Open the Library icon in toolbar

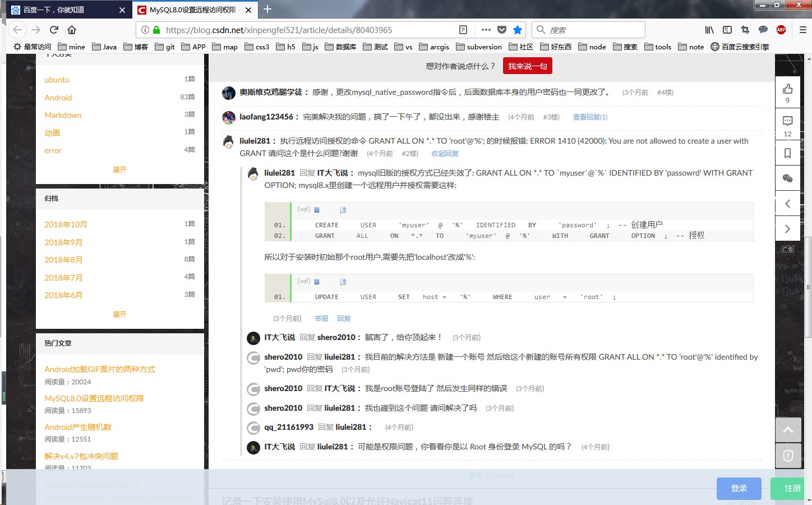pyautogui.click(x=709, y=30)
